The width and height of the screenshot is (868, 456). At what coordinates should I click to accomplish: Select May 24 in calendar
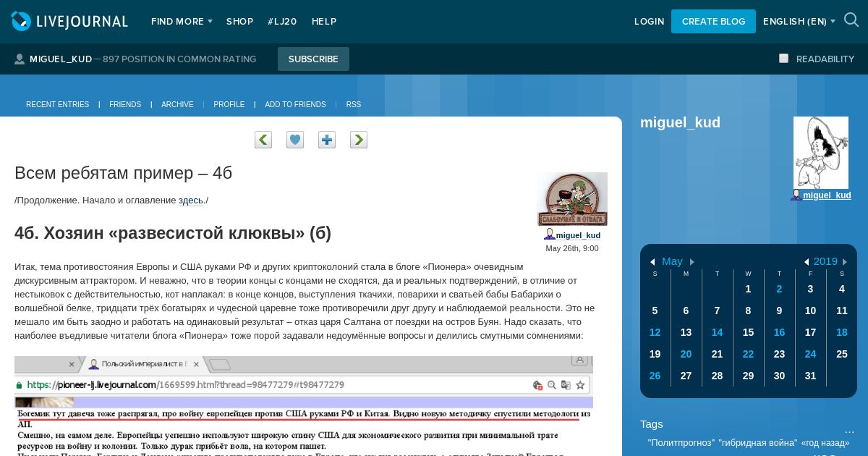810,354
